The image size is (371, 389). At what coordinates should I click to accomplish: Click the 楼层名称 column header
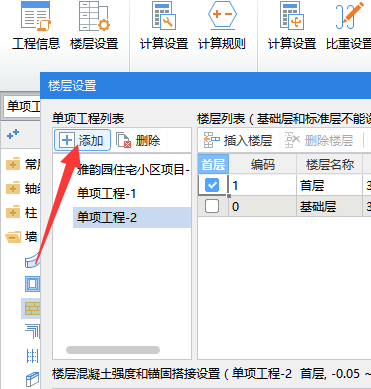point(329,164)
